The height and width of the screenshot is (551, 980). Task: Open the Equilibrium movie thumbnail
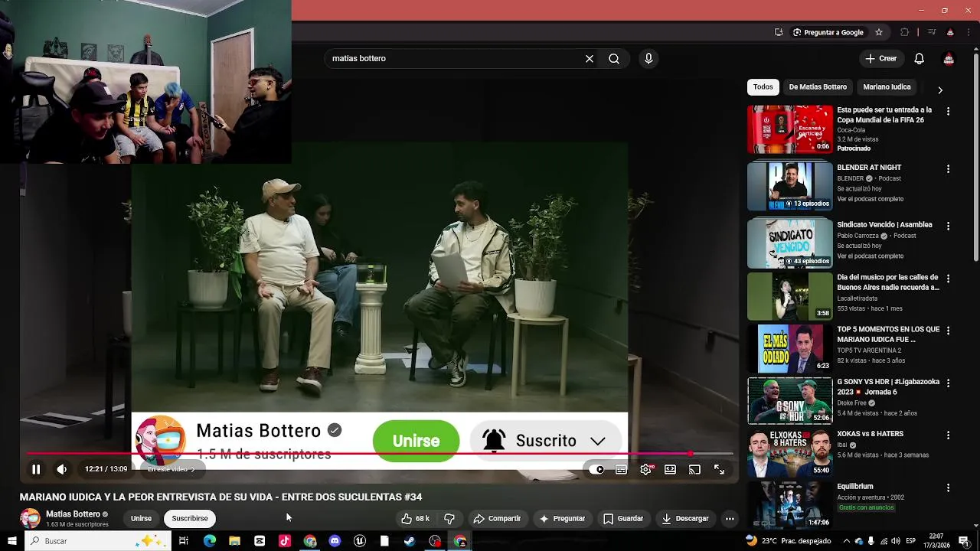click(x=789, y=504)
